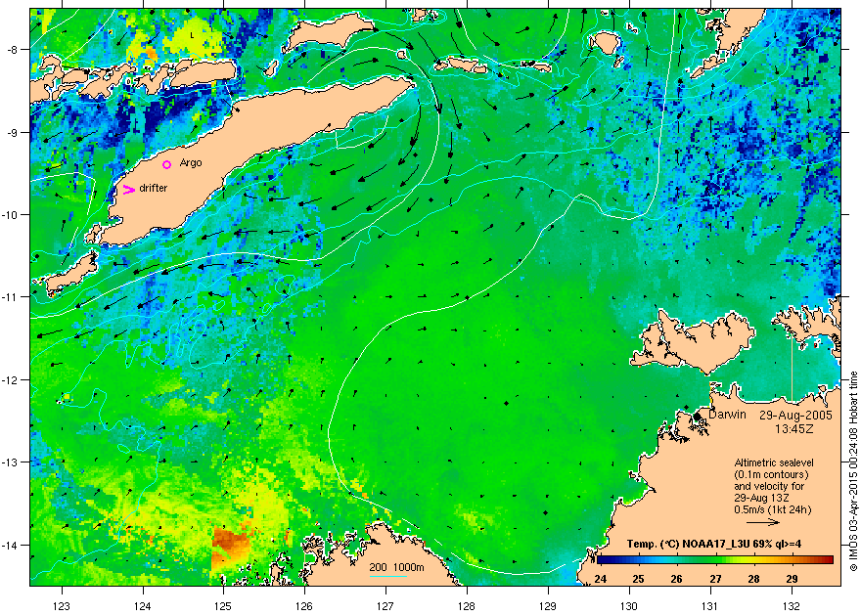Click the longitude axis label '130'

(629, 606)
